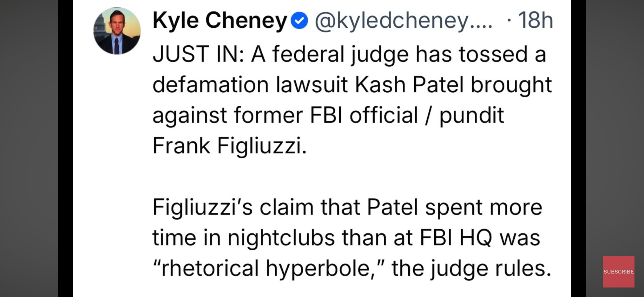Click the word pundit in the post
The image size is (644, 297).
(472, 115)
